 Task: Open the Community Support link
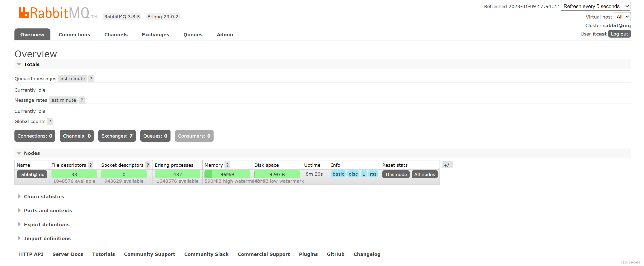tap(149, 254)
